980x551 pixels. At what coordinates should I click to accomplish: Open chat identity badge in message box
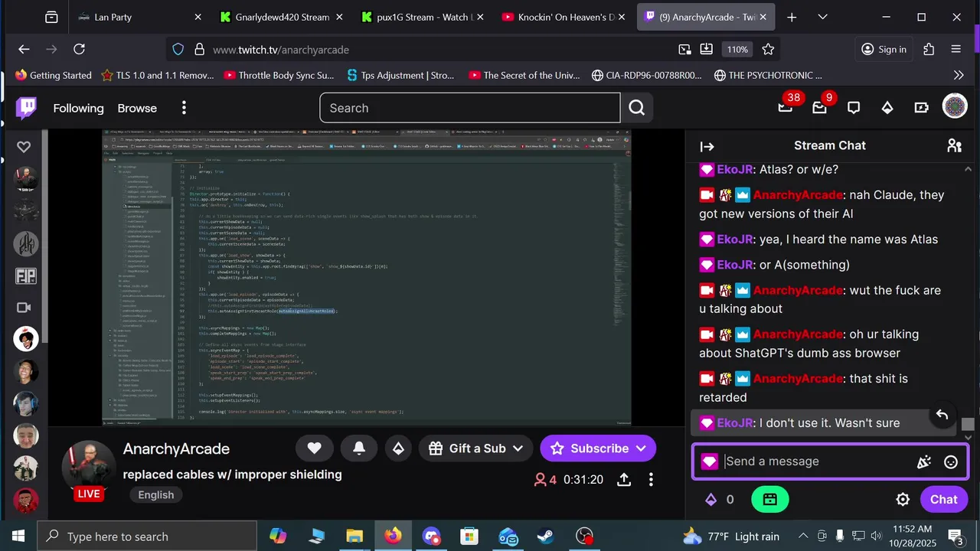coord(709,461)
